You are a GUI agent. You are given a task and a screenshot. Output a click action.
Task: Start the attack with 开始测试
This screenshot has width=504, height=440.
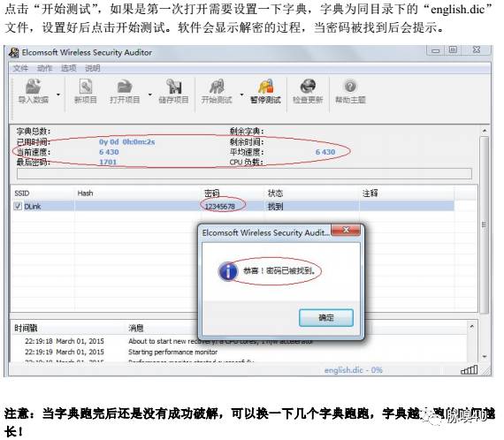click(x=217, y=91)
